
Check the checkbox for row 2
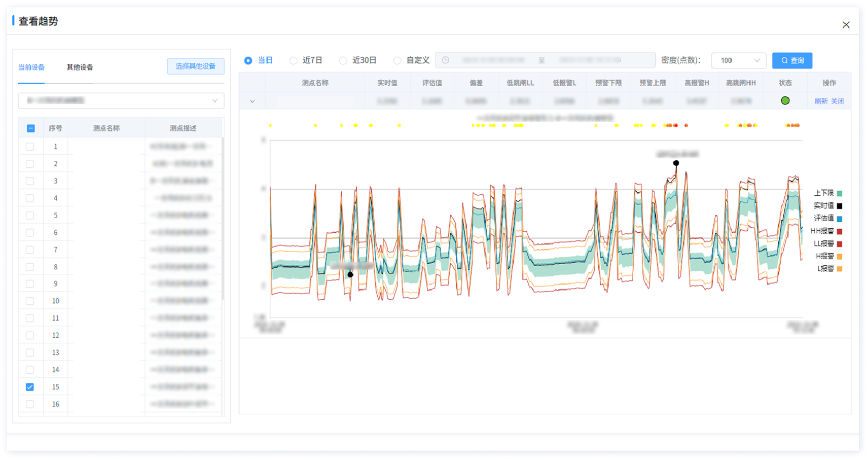coord(30,164)
